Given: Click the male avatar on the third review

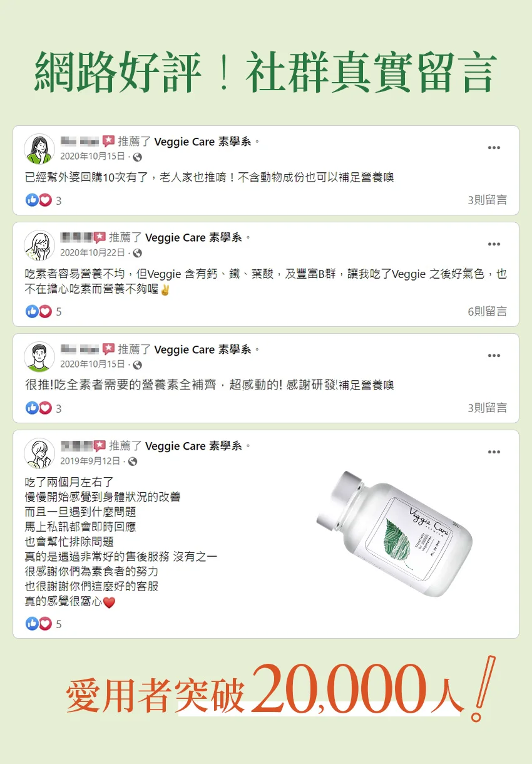Looking at the screenshot, I should click(39, 357).
